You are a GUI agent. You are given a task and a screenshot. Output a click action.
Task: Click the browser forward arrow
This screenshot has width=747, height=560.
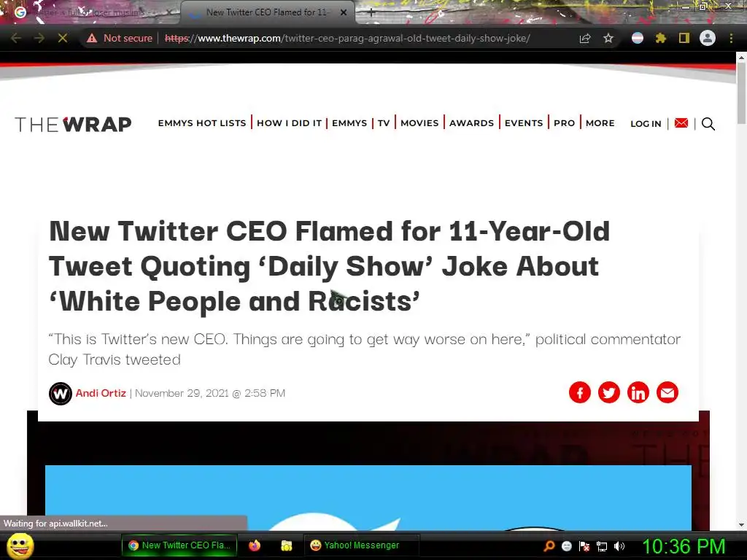[x=39, y=38]
